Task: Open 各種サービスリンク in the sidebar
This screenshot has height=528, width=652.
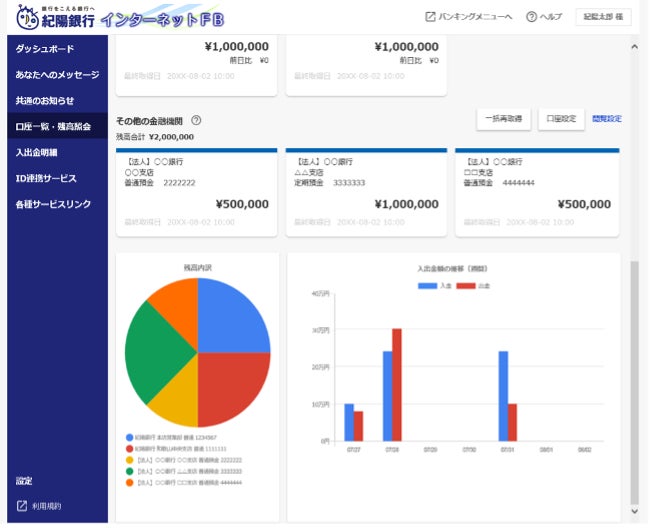Action: click(x=57, y=204)
